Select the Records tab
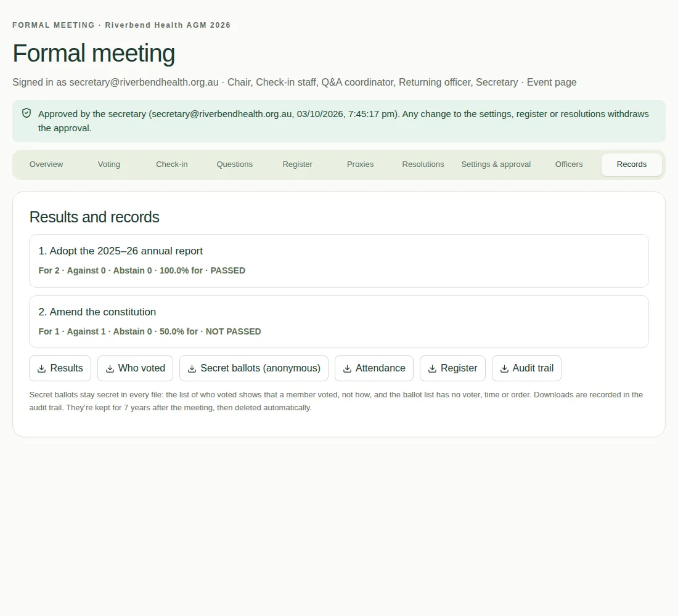This screenshot has width=678, height=616. click(632, 164)
